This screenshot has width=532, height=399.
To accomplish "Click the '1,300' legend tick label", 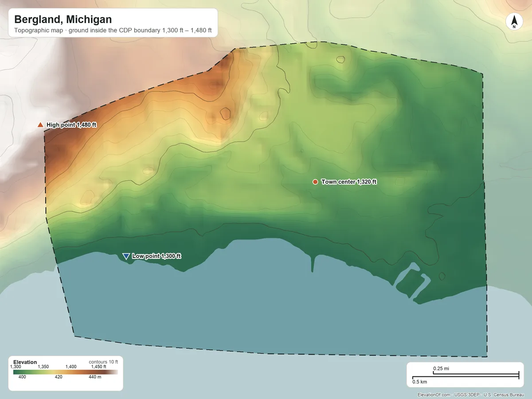I will pyautogui.click(x=16, y=367).
